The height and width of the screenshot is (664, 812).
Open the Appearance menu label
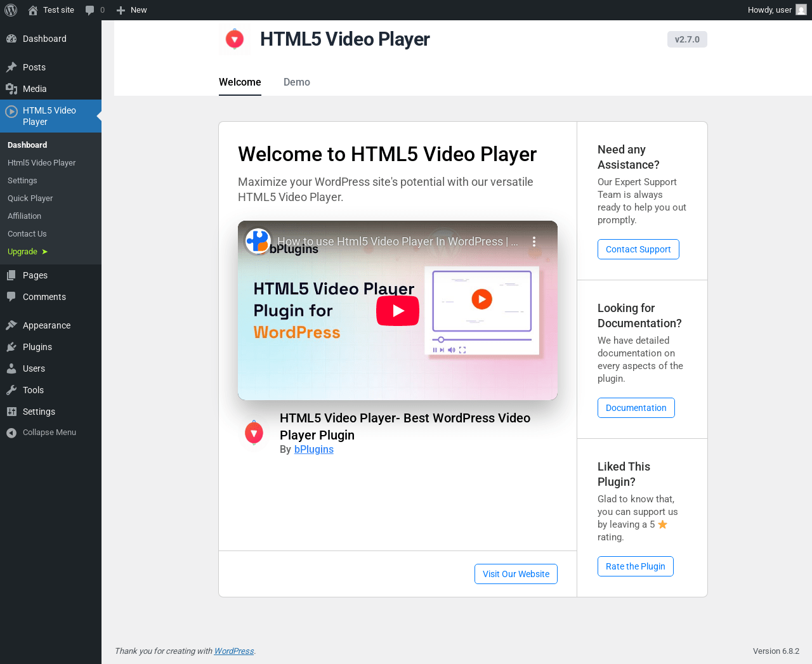[47, 325]
